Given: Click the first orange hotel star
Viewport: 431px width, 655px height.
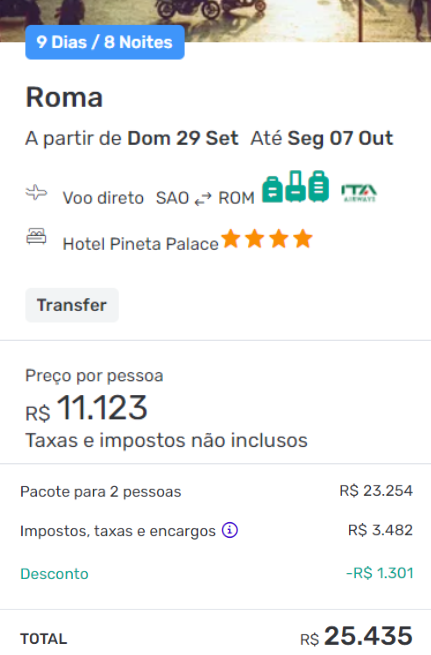Looking at the screenshot, I should (231, 239).
